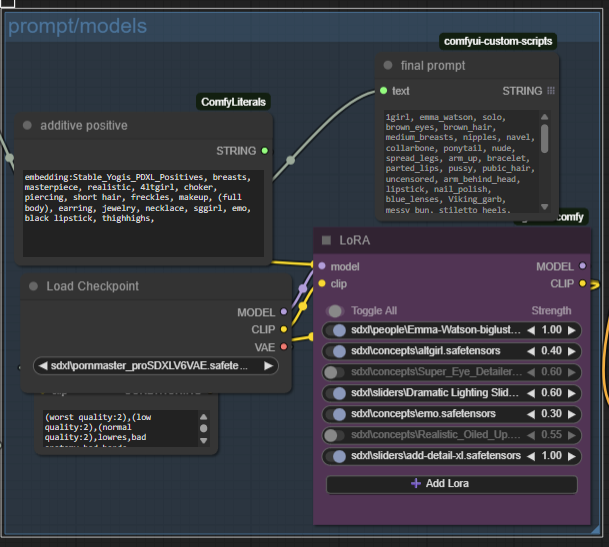Image resolution: width=609 pixels, height=547 pixels.
Task: Collapse the final prompt node using its dot
Action: tap(390, 65)
